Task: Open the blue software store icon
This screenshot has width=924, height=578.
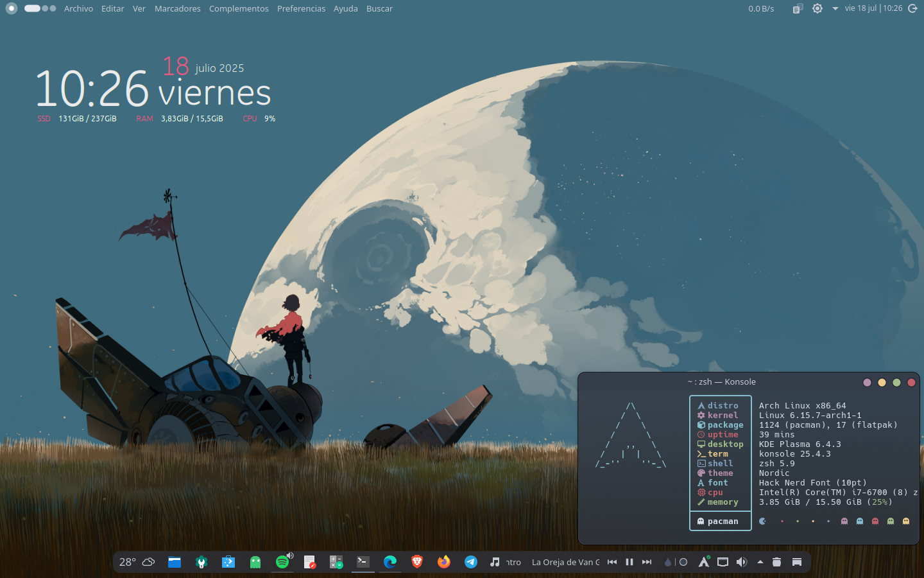Action: tap(228, 562)
